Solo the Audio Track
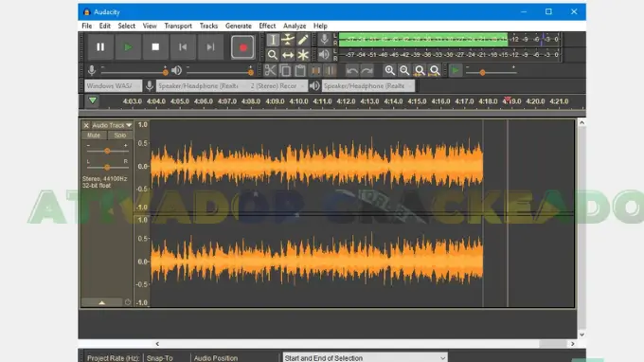The image size is (644, 362). click(x=120, y=136)
